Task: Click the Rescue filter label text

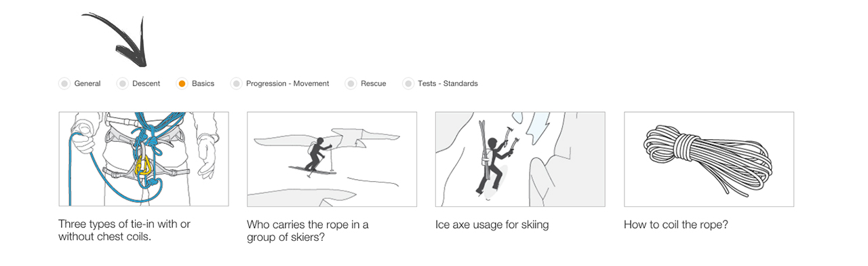Action: coord(374,83)
